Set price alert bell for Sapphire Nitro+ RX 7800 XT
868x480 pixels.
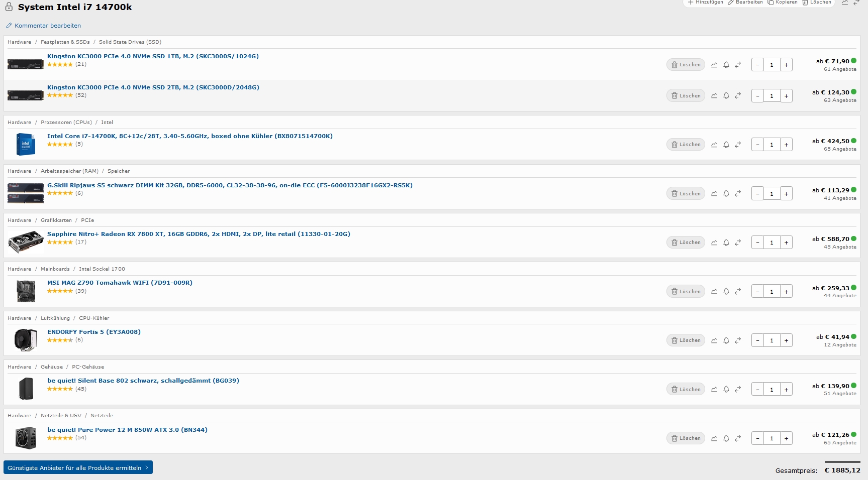[x=726, y=243]
